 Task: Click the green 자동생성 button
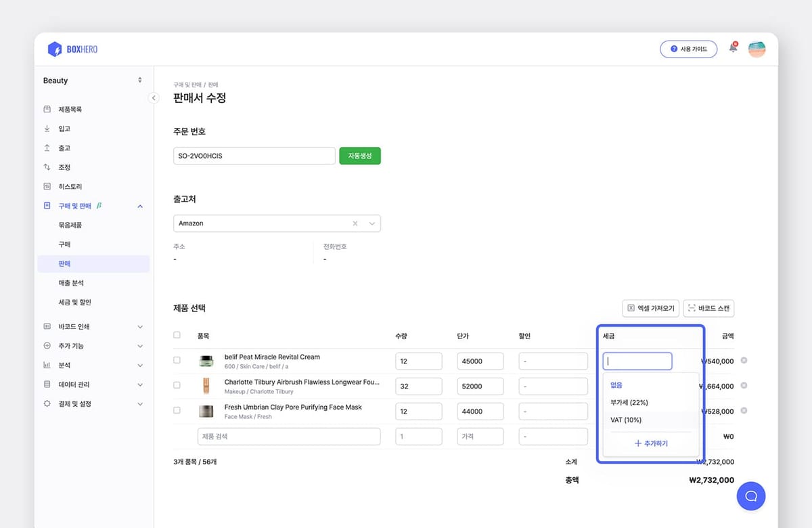359,155
